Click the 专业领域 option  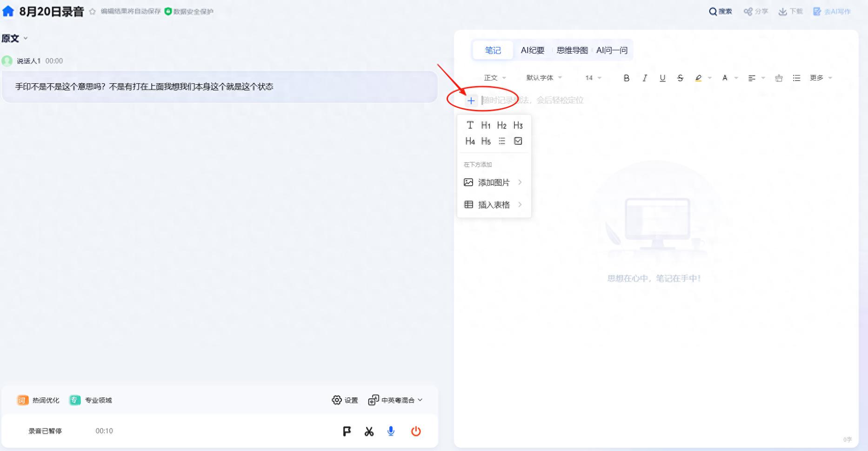tap(91, 400)
